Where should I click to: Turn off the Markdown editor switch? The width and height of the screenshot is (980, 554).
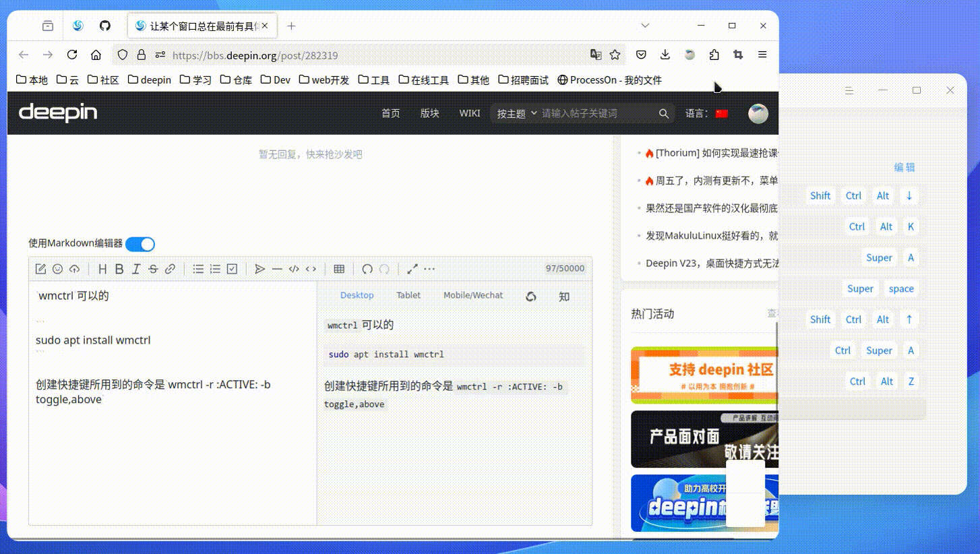(140, 244)
